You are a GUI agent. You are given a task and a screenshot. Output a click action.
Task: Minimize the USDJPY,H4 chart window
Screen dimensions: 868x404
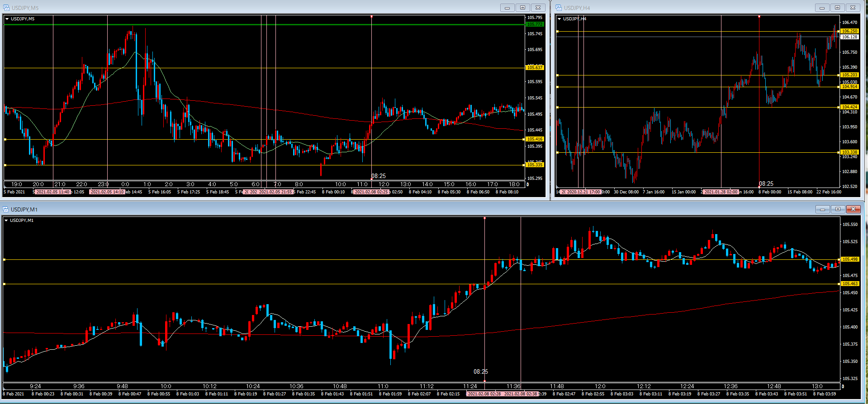pyautogui.click(x=822, y=8)
